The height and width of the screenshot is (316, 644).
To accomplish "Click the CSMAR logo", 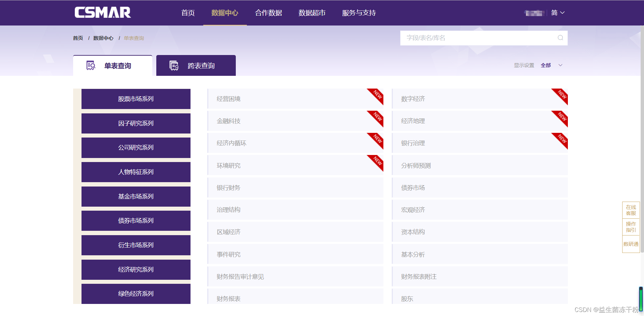I will tap(103, 12).
